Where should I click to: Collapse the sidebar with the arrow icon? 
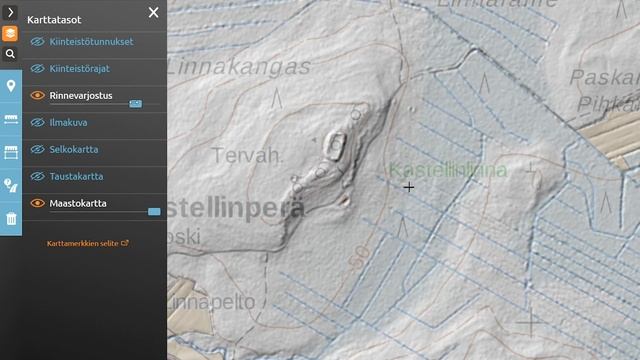tap(10, 13)
